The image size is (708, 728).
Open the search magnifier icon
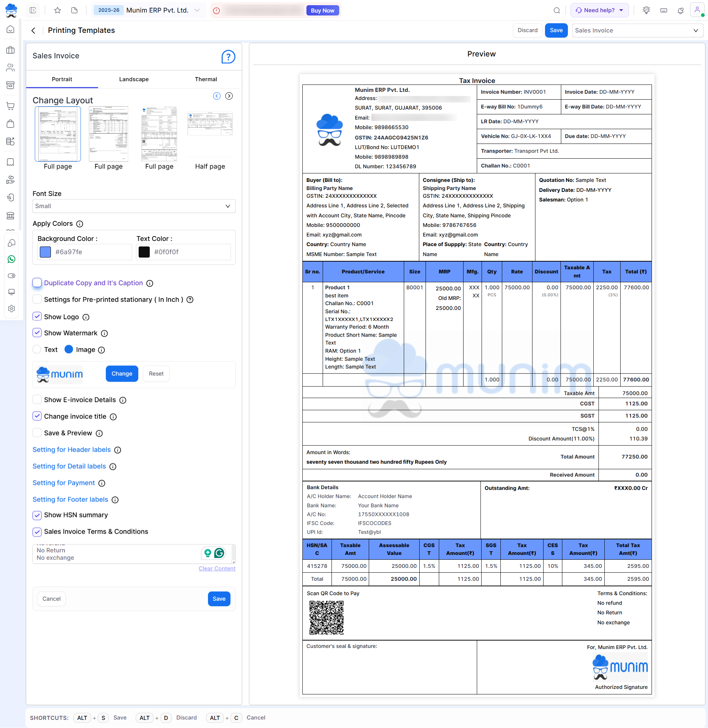click(x=556, y=10)
